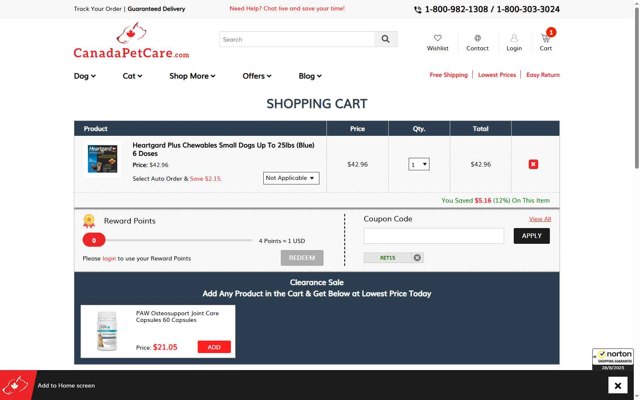The height and width of the screenshot is (400, 640).
Task: Click the Reward Points medal icon
Action: tap(89, 221)
